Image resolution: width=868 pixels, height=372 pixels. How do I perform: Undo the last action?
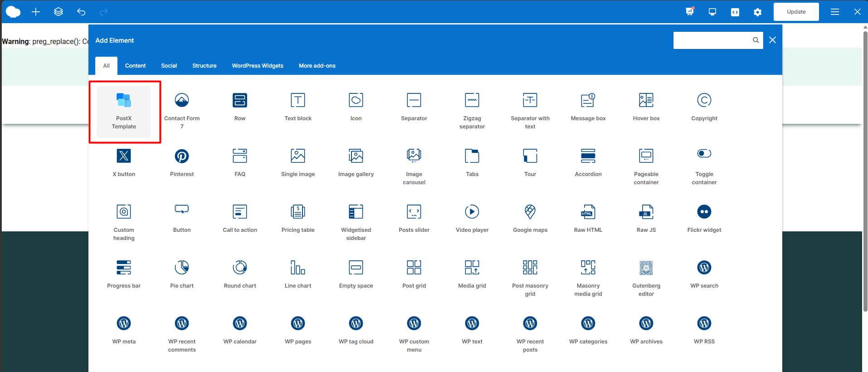pyautogui.click(x=81, y=12)
